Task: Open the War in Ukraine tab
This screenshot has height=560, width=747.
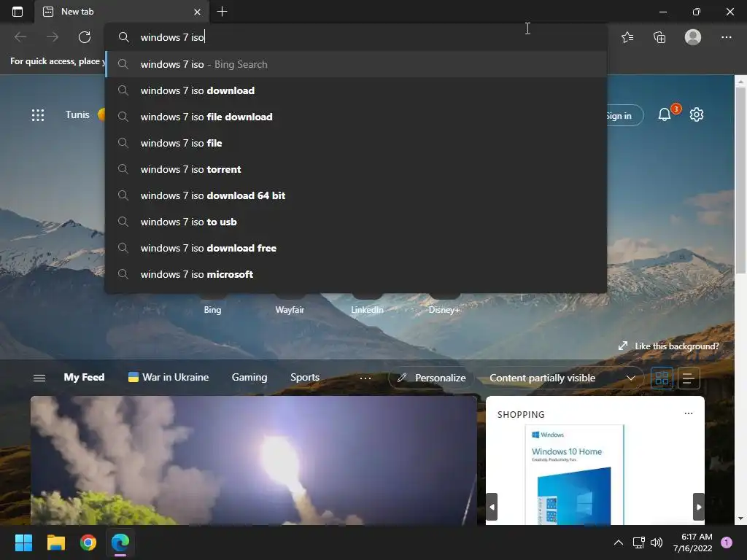Action: 169,377
